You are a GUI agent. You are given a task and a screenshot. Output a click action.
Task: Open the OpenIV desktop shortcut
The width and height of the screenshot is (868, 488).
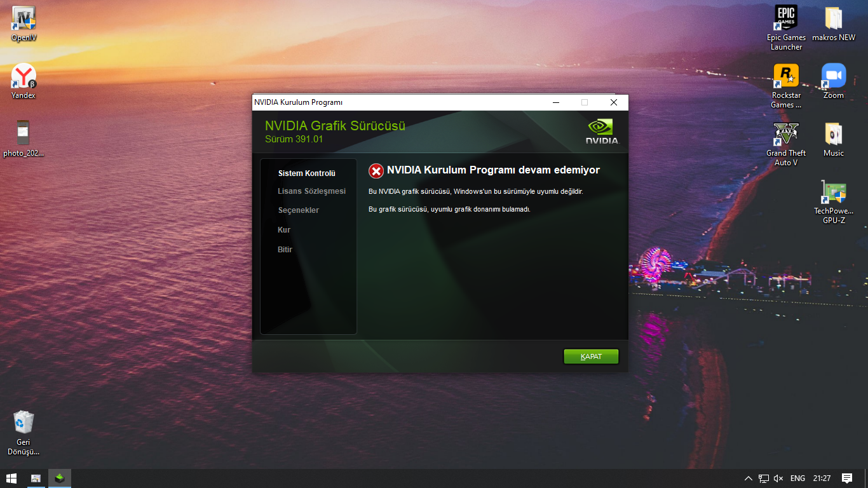24,24
